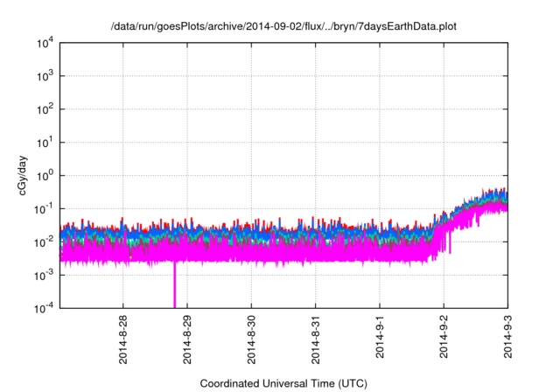
Task: Click the 2014-9-1 date tick label
Action: coord(380,337)
